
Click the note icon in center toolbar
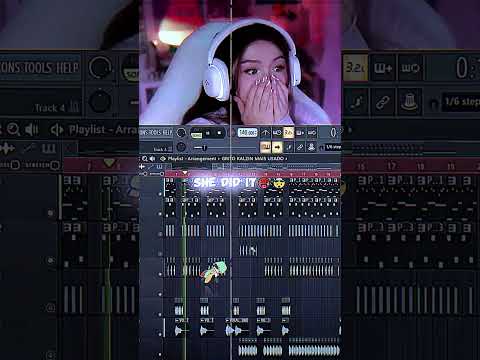coord(289,147)
